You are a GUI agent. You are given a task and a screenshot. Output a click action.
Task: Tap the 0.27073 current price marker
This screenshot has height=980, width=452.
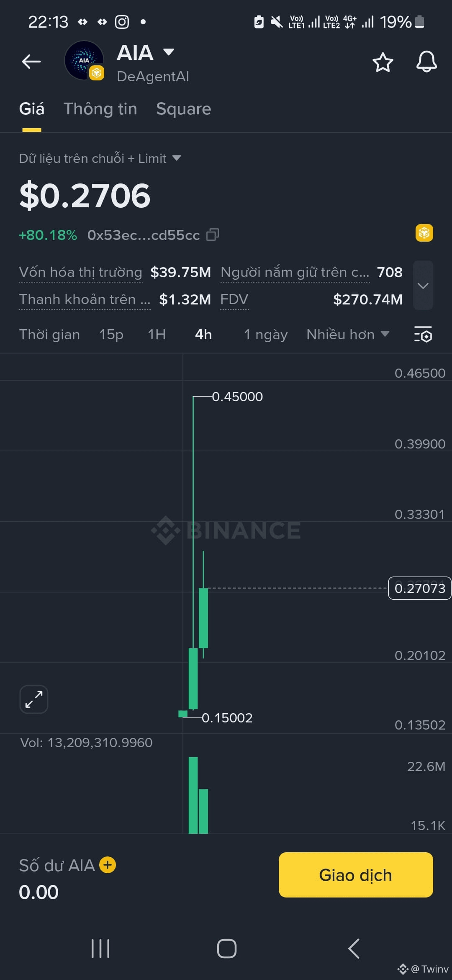[x=420, y=588]
